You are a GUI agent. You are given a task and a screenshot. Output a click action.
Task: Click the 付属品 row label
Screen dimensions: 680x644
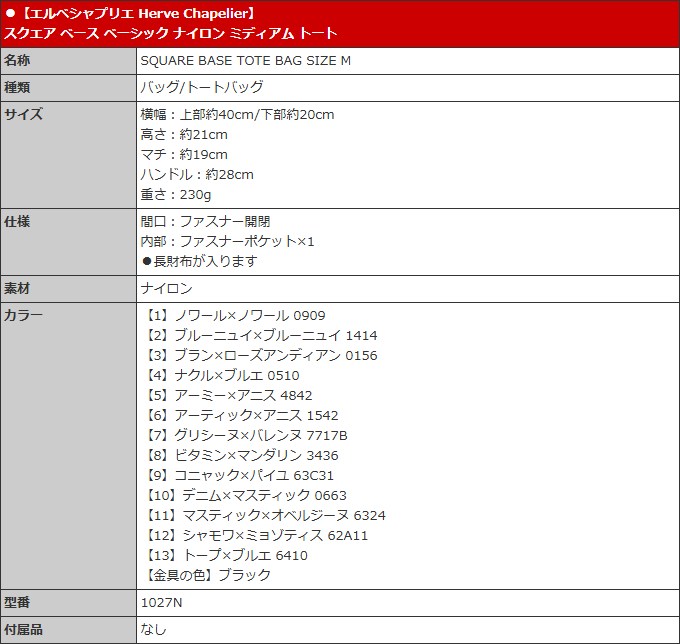(23, 630)
